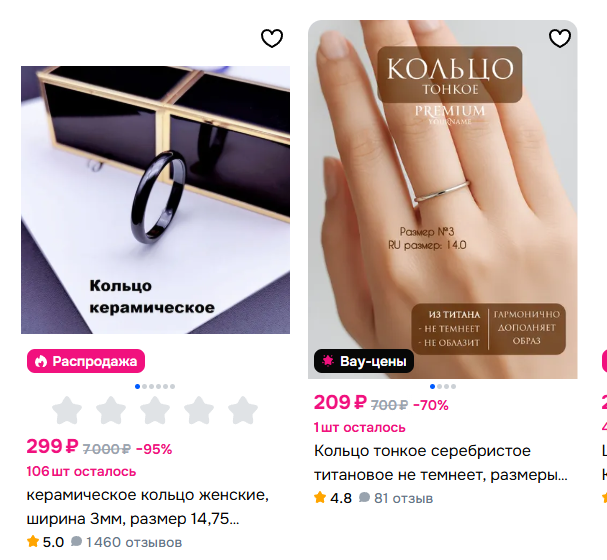The height and width of the screenshot is (560, 607).
Task: Click the fifth gray rating star
Action: pyautogui.click(x=243, y=411)
